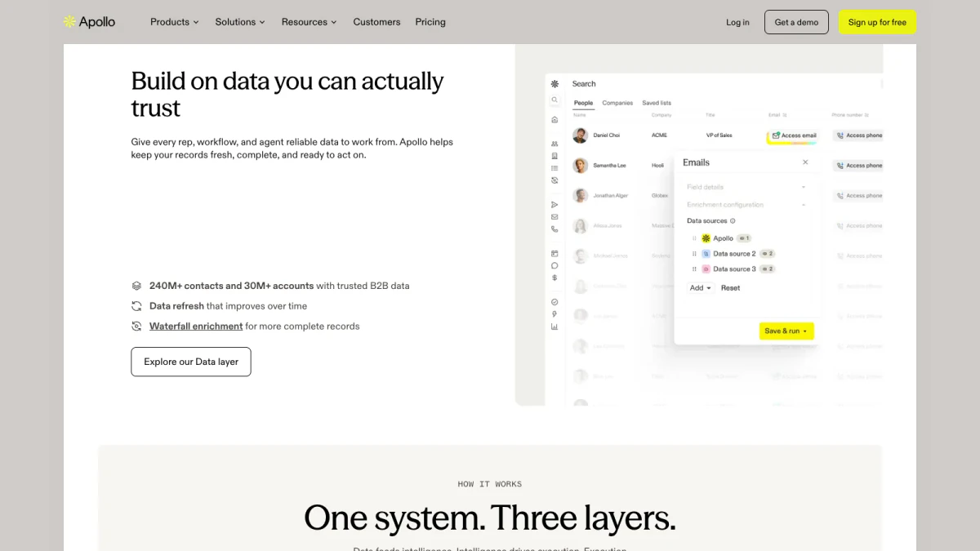Switch to the People tab
The width and height of the screenshot is (980, 551).
583,103
